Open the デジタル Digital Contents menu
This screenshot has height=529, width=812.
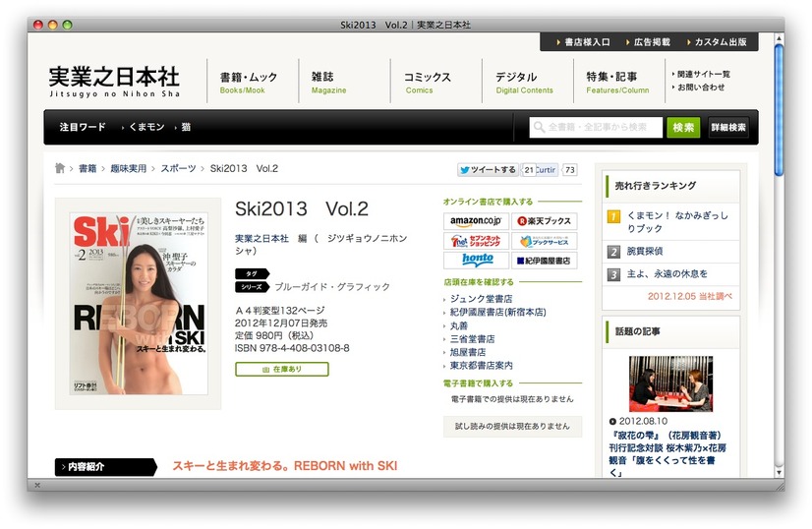[x=524, y=83]
